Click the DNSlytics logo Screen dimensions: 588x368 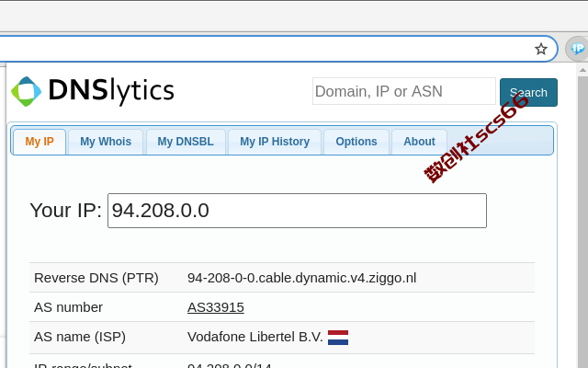click(x=93, y=91)
